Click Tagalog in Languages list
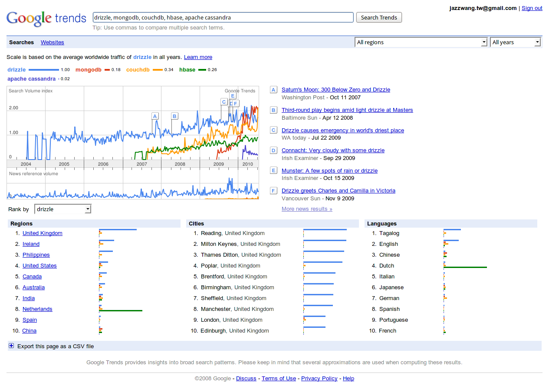Image resolution: width=549 pixels, height=392 pixels. (389, 233)
